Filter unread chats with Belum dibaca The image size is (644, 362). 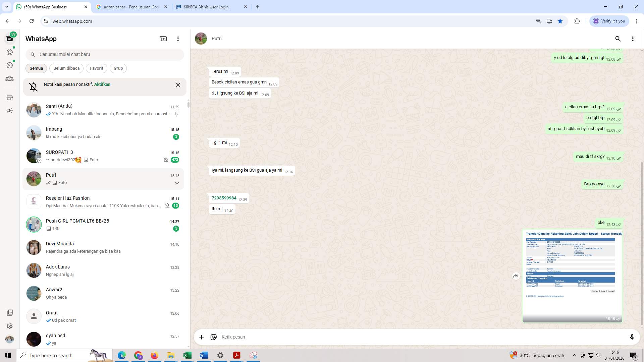(66, 68)
